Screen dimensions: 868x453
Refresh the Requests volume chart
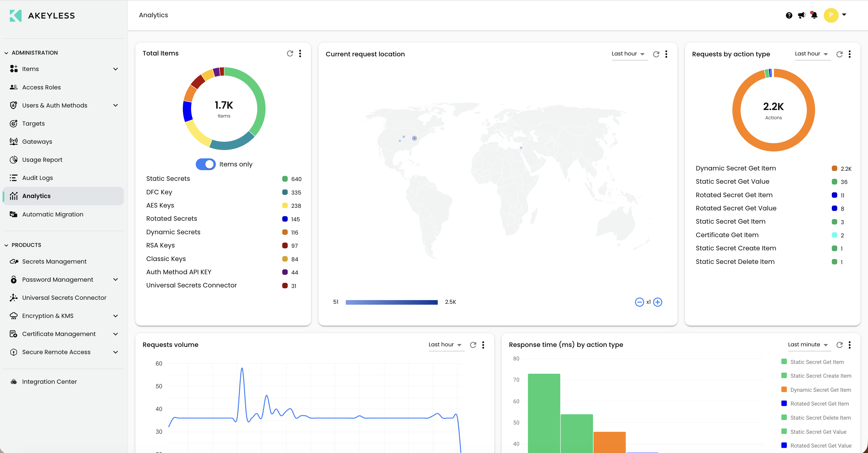click(473, 345)
